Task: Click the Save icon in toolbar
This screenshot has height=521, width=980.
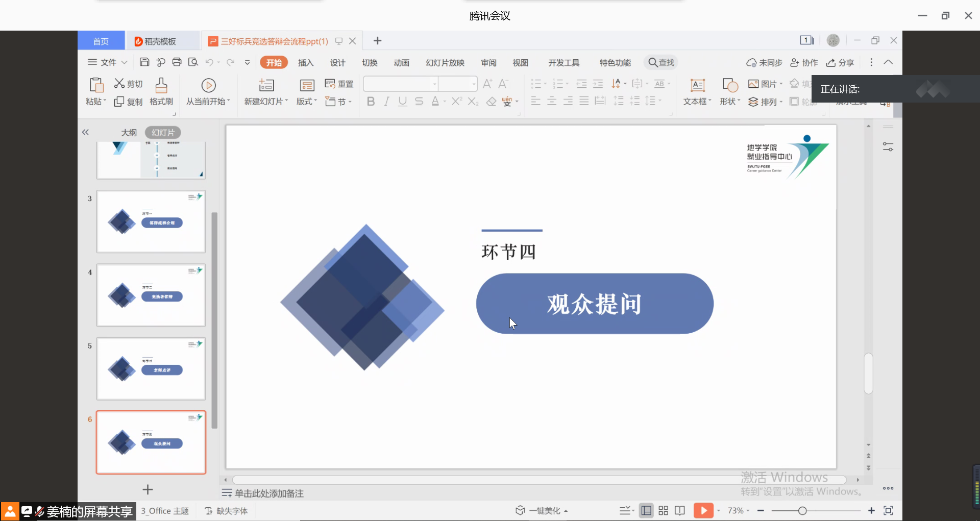Action: [144, 62]
